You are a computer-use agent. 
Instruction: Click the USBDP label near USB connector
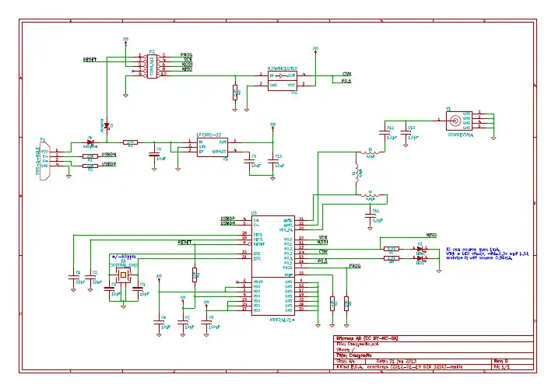(x=109, y=164)
